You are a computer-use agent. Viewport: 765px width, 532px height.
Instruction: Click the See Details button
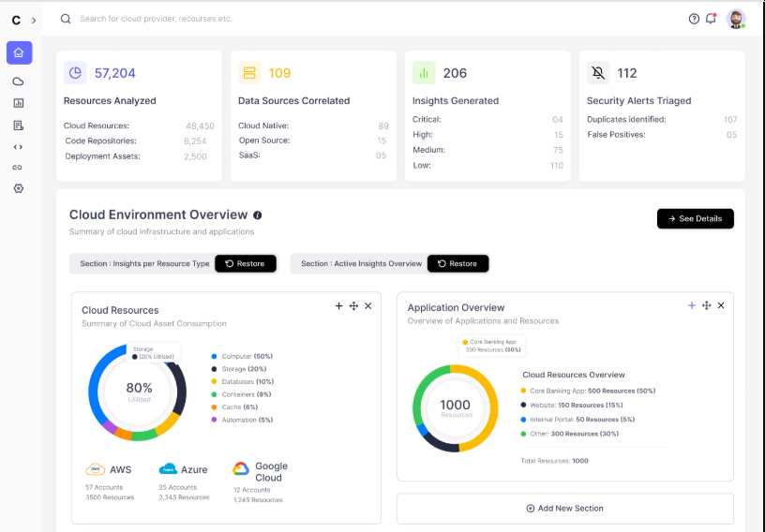click(695, 218)
